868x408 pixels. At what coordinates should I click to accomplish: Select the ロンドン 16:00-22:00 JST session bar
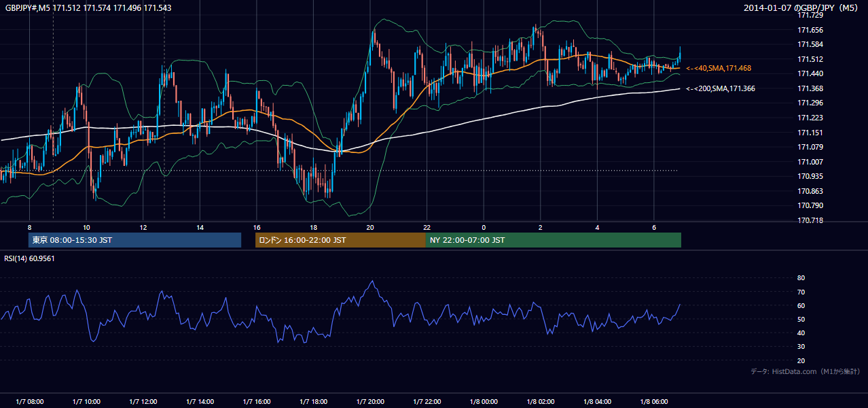340,240
